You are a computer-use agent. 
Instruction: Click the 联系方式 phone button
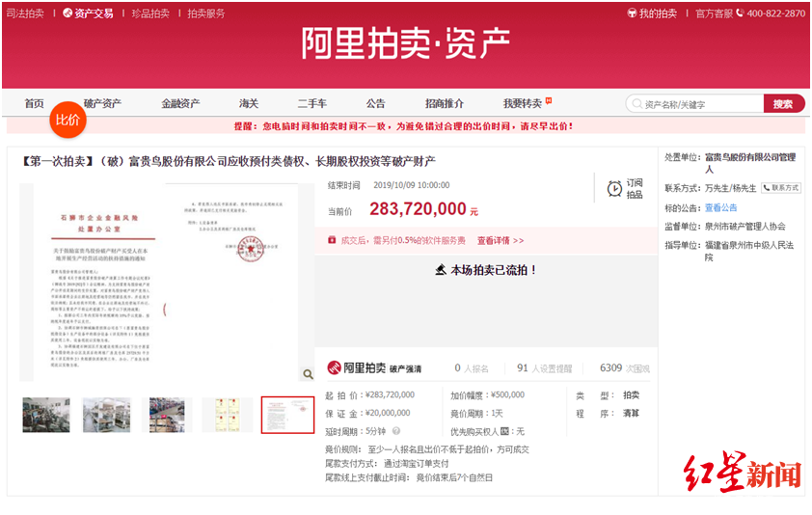tap(780, 188)
